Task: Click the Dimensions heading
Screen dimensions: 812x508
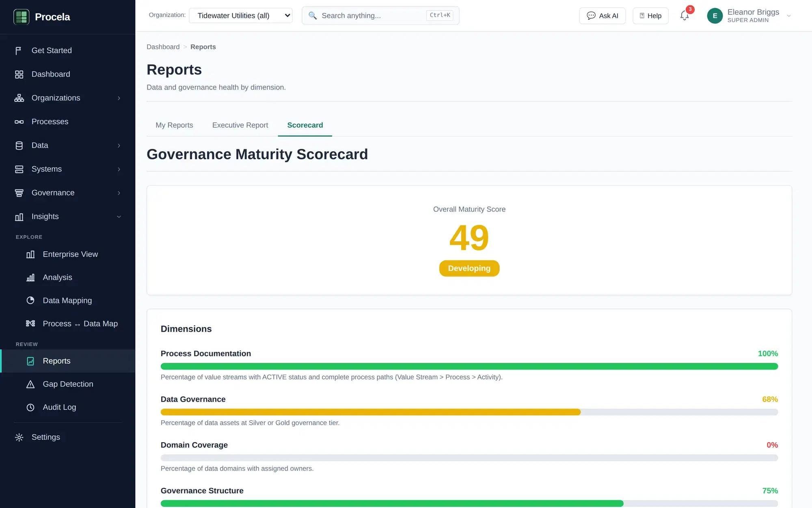Action: coord(186,329)
